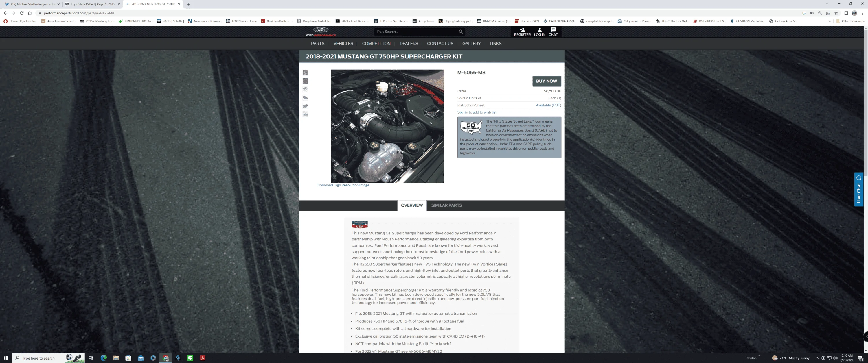Image resolution: width=868 pixels, height=363 pixels.
Task: Click the Part Search magnifier icon
Action: (461, 32)
